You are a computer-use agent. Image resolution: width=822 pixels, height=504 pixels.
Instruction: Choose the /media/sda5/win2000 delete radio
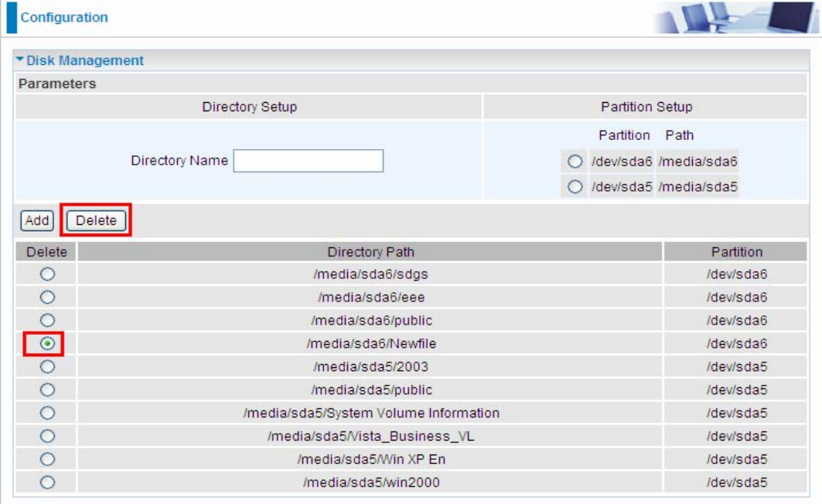48,482
